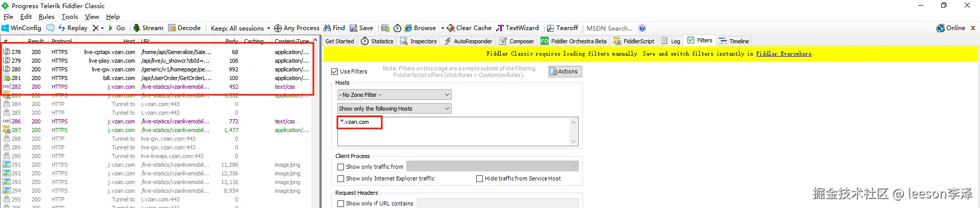
Task: Click hosts box scroll down arrow
Action: click(x=574, y=141)
